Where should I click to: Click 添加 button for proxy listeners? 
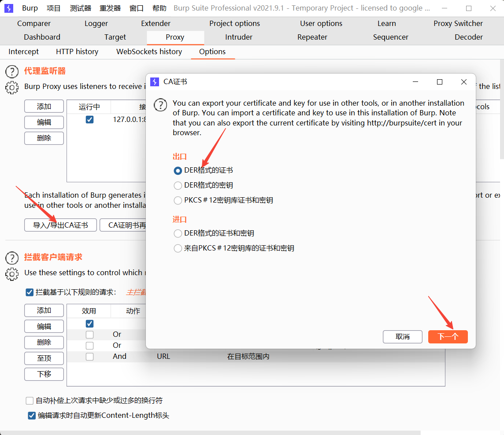(44, 107)
